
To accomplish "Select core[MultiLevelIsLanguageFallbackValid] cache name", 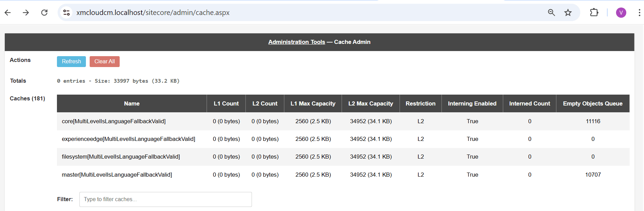I will pyautogui.click(x=114, y=121).
